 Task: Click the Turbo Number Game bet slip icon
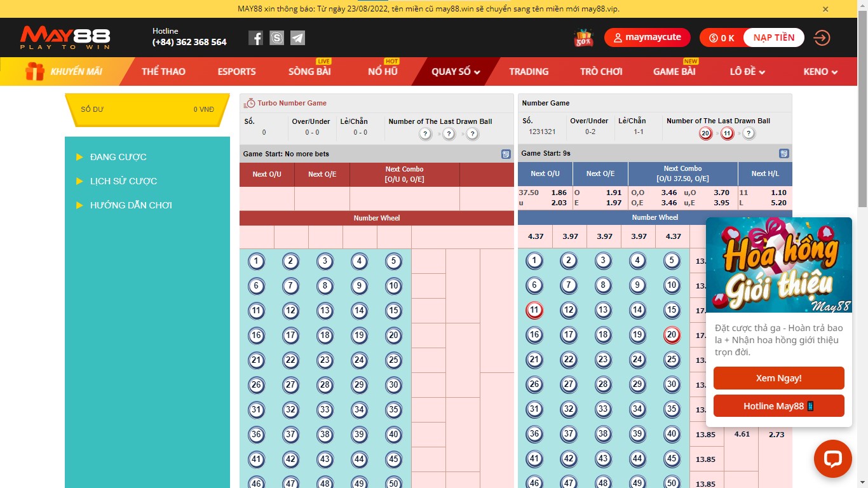point(506,154)
